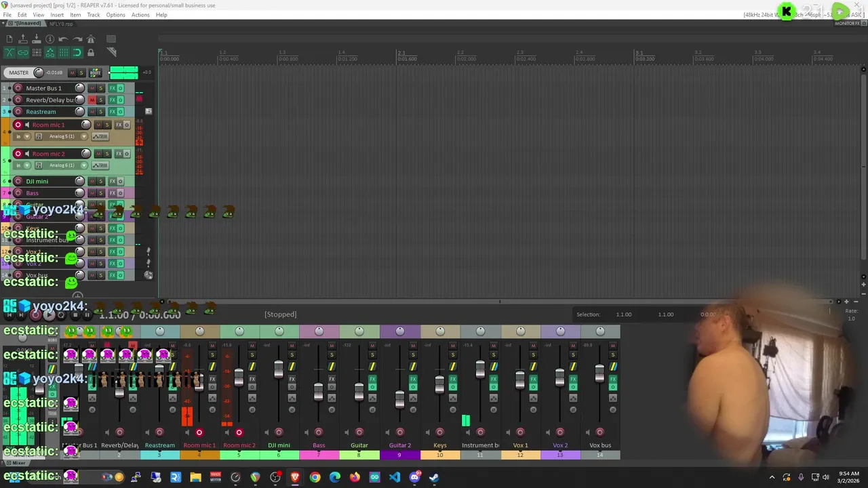868x488 pixels.
Task: Open FX for Master Bus 1 track
Action: [113, 88]
